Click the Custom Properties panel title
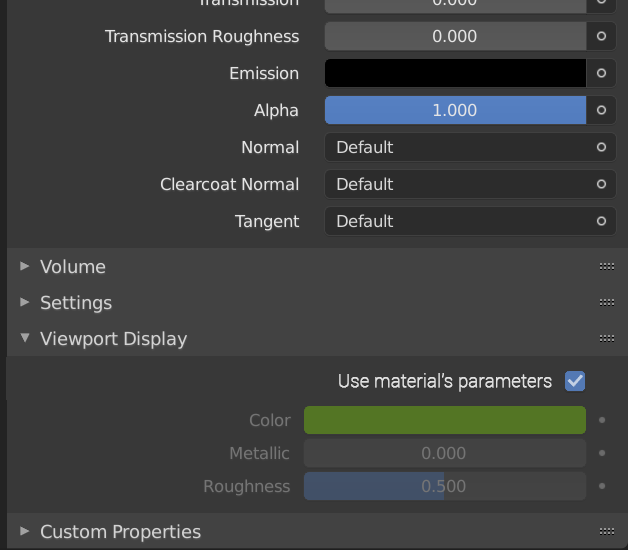628x550 pixels. 120,532
